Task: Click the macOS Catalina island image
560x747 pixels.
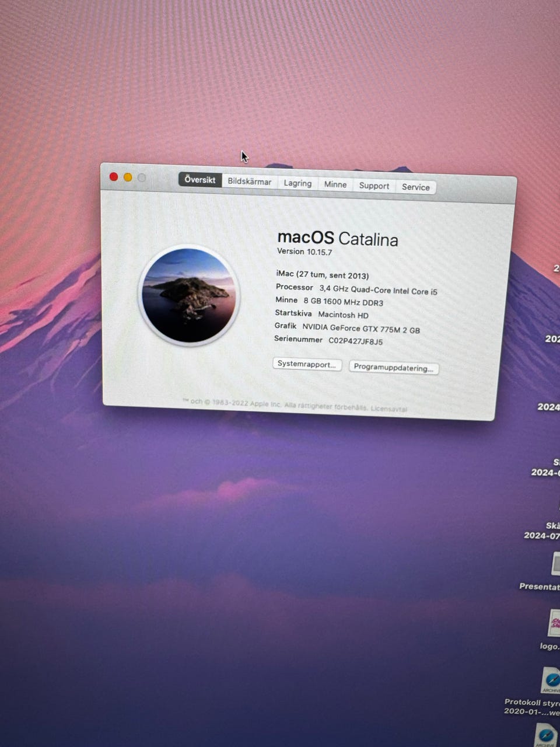Action: 189,295
